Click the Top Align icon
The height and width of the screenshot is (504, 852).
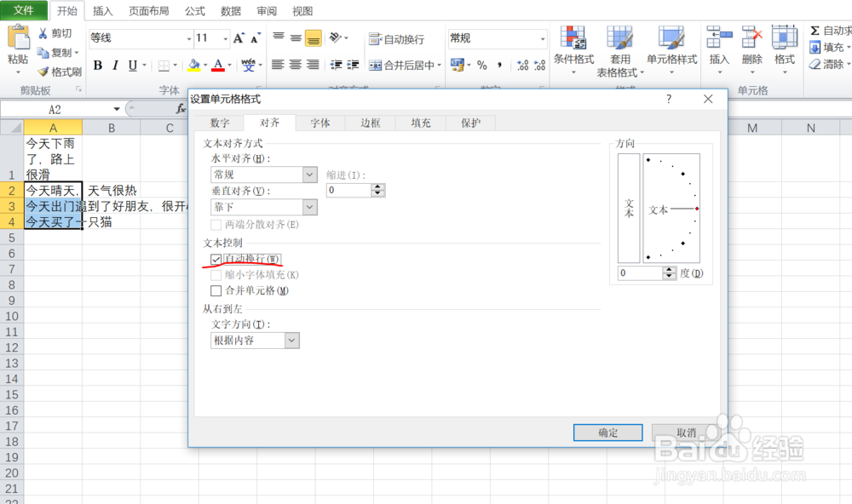coord(279,37)
